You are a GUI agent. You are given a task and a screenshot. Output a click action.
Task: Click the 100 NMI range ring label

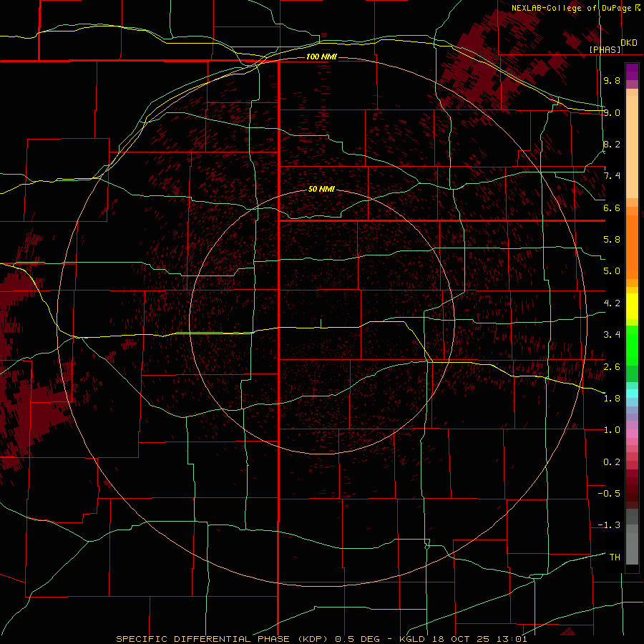(x=321, y=57)
